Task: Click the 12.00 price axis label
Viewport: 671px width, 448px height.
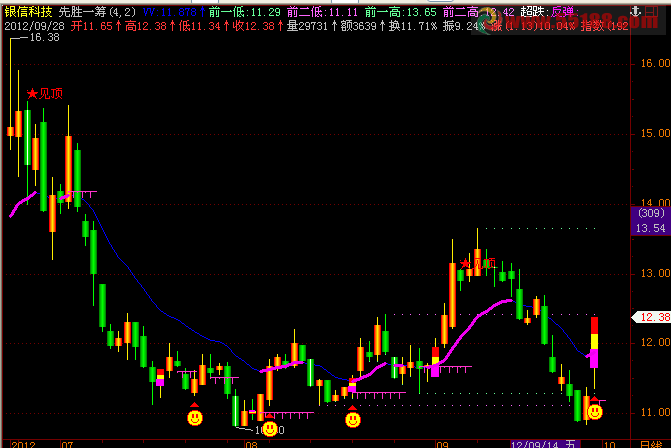Action: click(x=655, y=342)
